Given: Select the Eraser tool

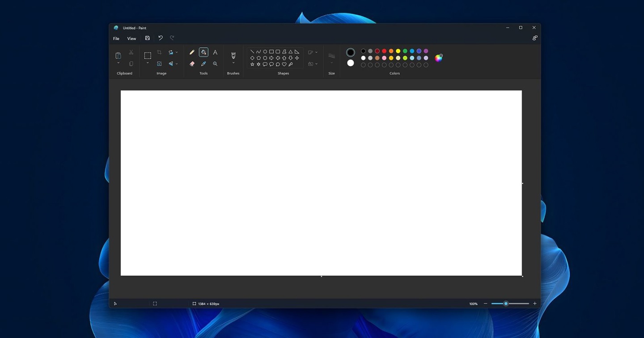Looking at the screenshot, I should 191,63.
